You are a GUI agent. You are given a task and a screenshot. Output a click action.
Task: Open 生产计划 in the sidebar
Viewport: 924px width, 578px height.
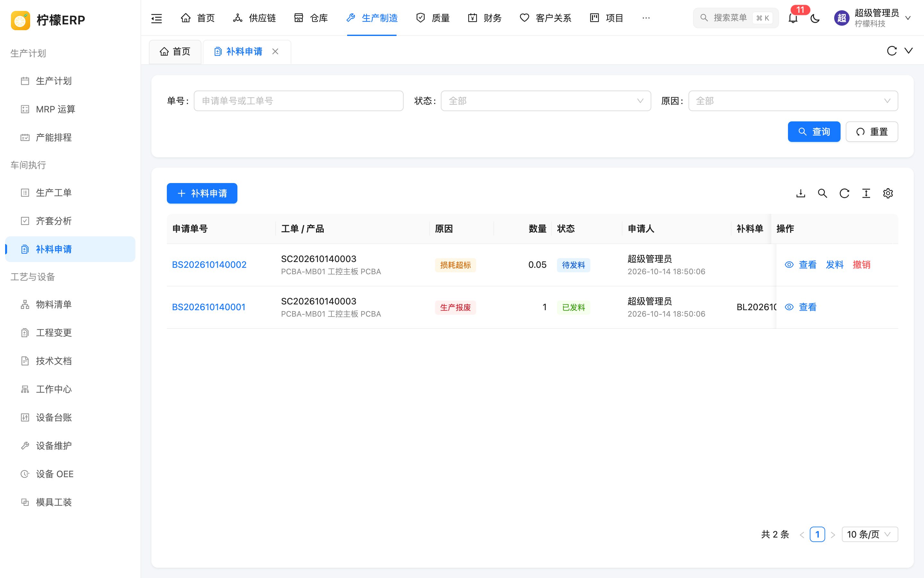[x=70, y=81]
